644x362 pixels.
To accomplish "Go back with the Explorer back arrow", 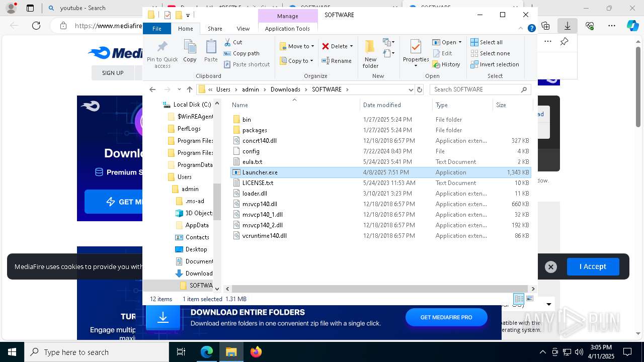I will (153, 89).
